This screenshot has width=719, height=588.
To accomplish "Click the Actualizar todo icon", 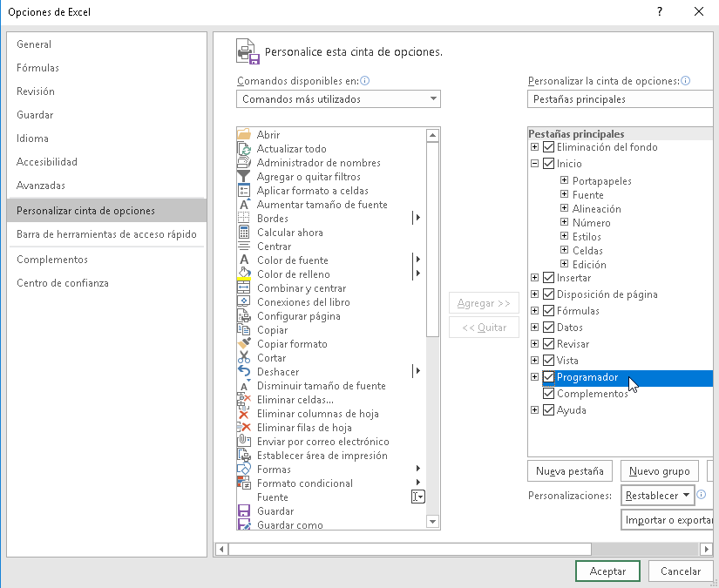I will 244,148.
